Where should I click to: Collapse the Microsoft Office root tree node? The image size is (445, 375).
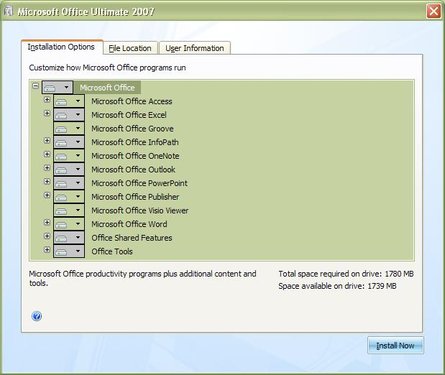pos(36,86)
